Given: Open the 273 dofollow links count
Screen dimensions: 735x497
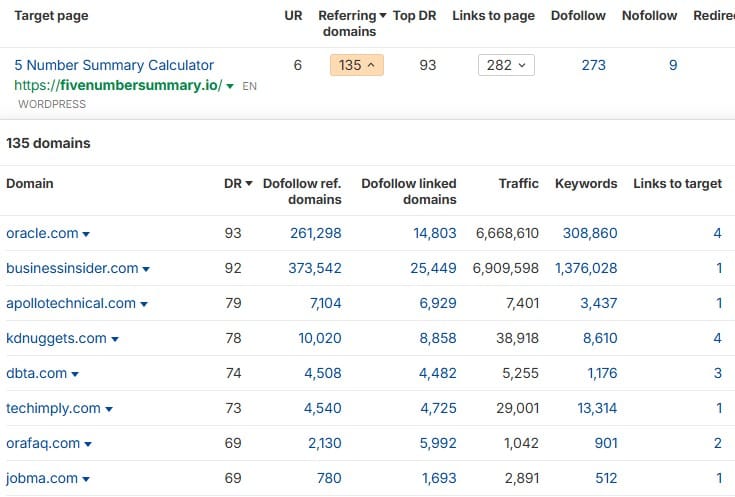Looking at the screenshot, I should pos(593,65).
